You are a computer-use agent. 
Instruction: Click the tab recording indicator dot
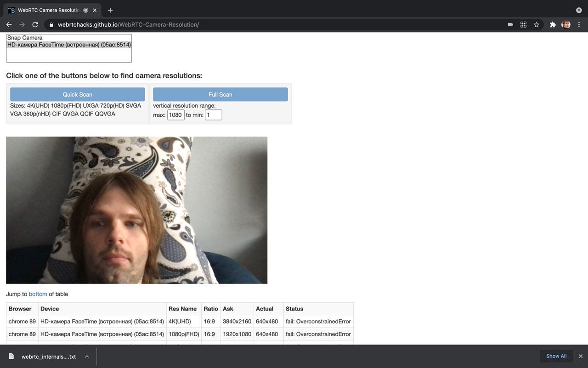(x=85, y=10)
